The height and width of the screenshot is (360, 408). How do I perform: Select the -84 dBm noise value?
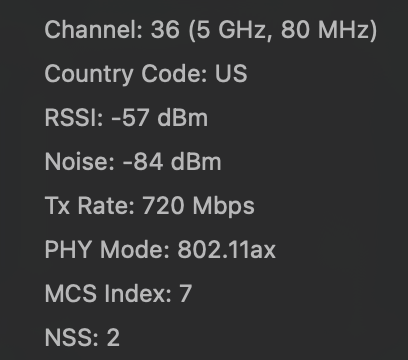pyautogui.click(x=172, y=162)
